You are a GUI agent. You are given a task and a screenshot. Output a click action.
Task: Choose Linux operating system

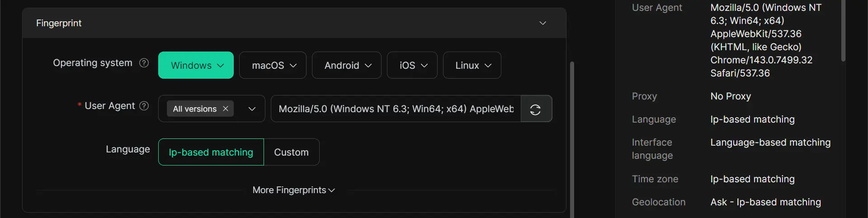(467, 66)
